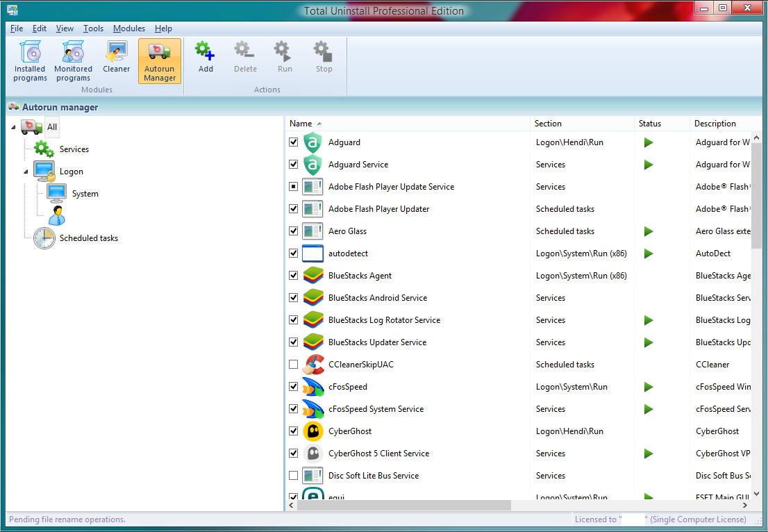Uncheck the cFosSpeed checkbox
The height and width of the screenshot is (532, 768).
[x=294, y=387]
